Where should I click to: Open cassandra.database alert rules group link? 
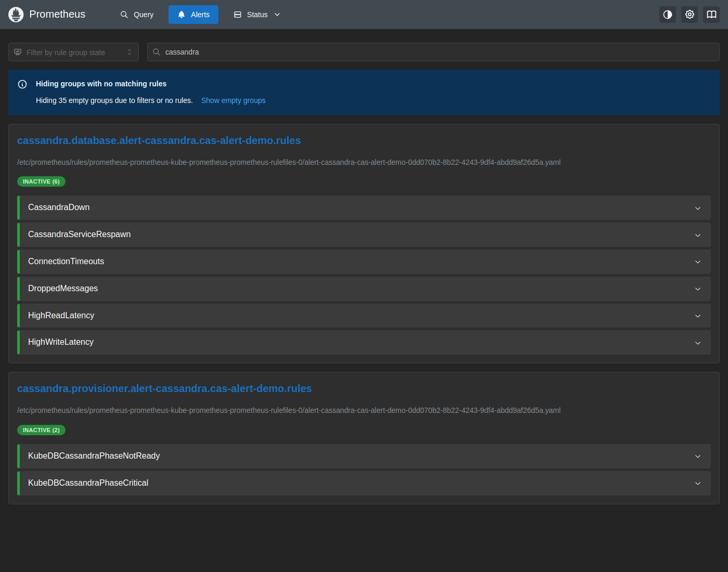(159, 140)
